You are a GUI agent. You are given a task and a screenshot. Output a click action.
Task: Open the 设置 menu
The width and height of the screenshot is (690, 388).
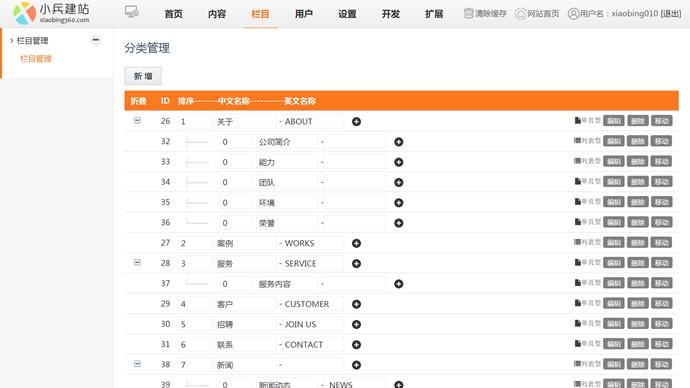click(x=347, y=14)
